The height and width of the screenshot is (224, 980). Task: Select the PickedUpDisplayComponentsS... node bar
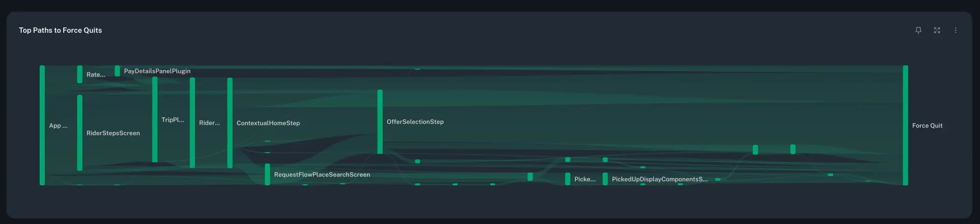click(605, 179)
